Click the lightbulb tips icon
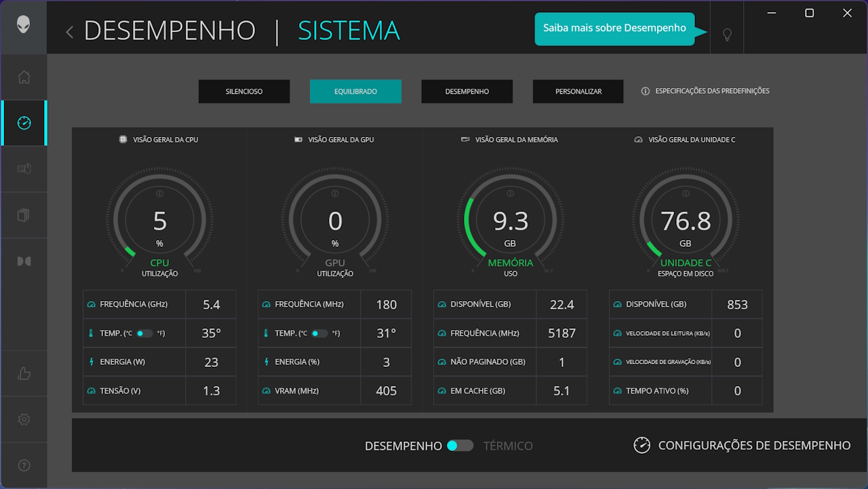The image size is (868, 489). click(727, 35)
